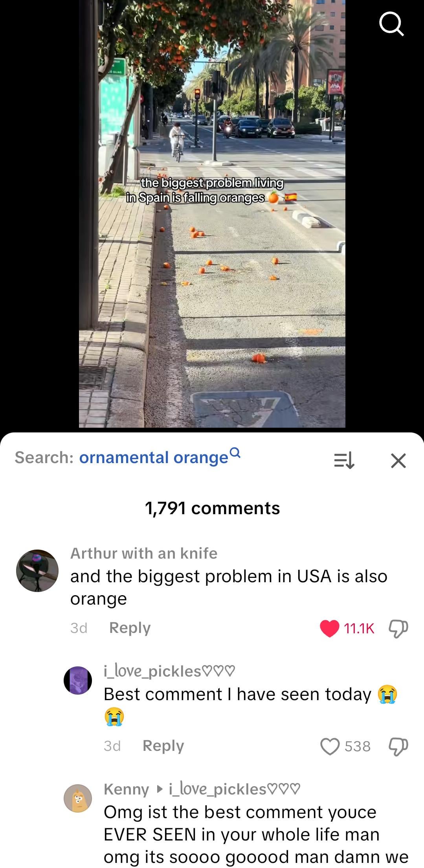Tap the small search icon beside ornamental orange
The height and width of the screenshot is (868, 424).
coord(235,452)
